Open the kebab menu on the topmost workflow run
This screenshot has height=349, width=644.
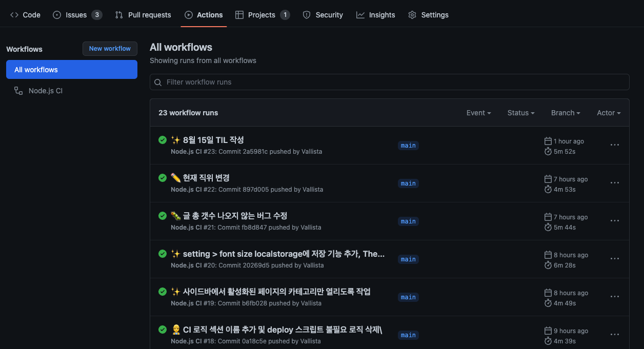click(615, 145)
